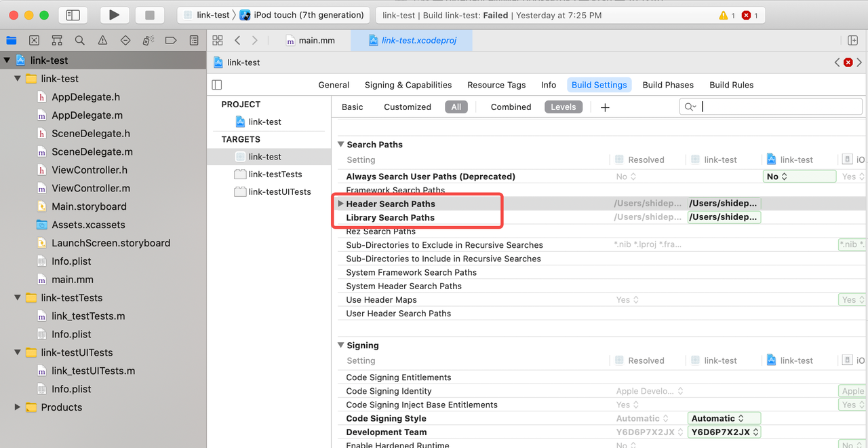868x448 pixels.
Task: Open Signing & Capabilities tab
Action: tap(408, 85)
